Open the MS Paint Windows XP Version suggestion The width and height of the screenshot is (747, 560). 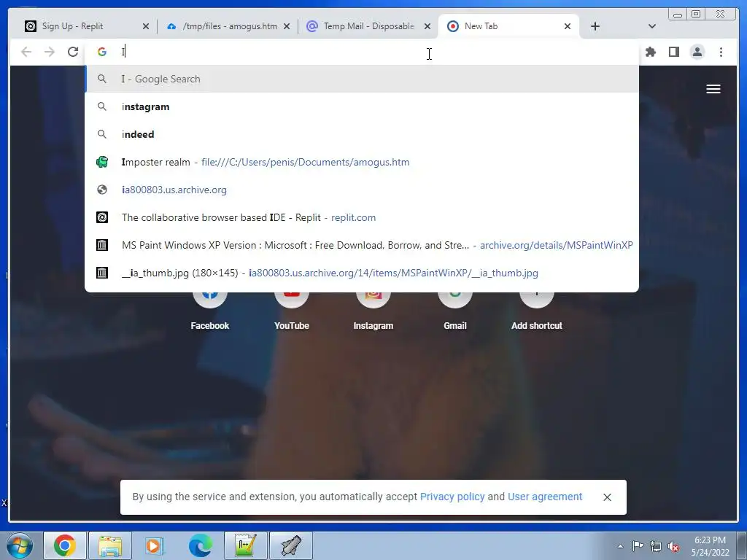click(x=362, y=245)
